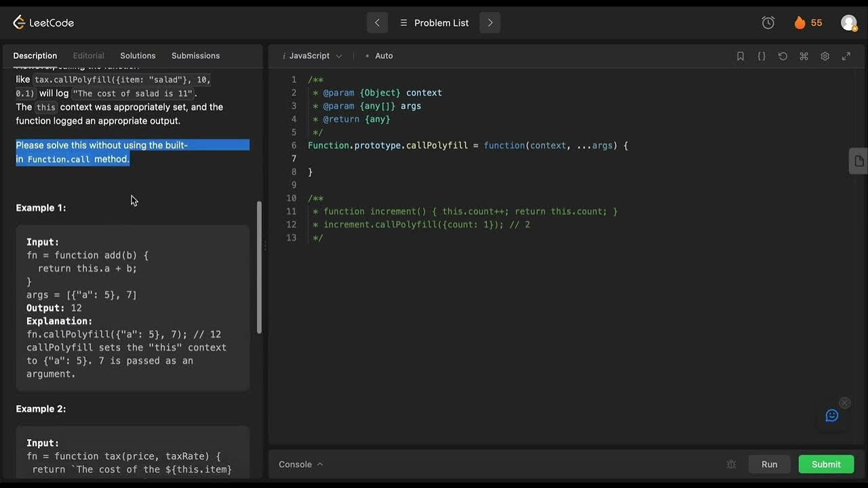
Task: Reset code to default with revert icon
Action: (x=783, y=56)
